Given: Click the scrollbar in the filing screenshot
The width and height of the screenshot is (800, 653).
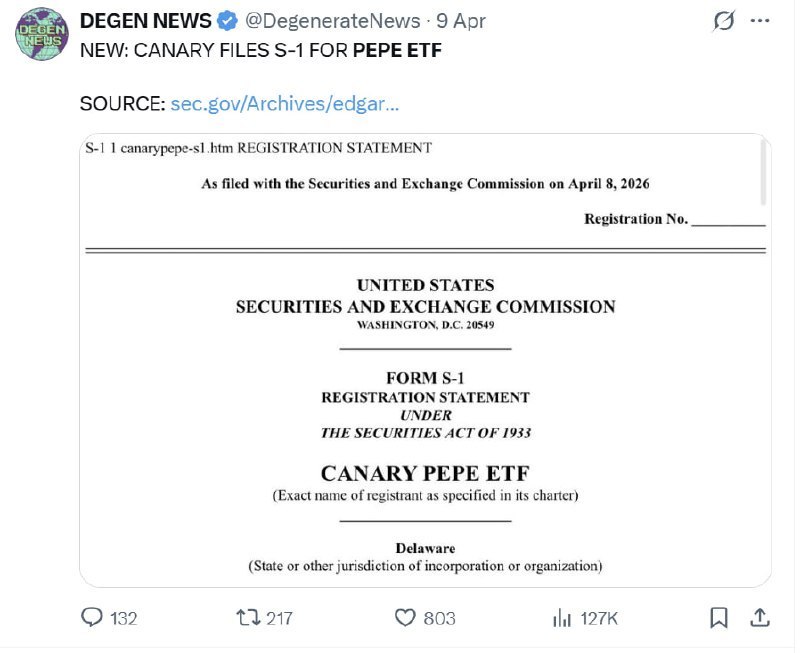Looking at the screenshot, I should pos(764,170).
